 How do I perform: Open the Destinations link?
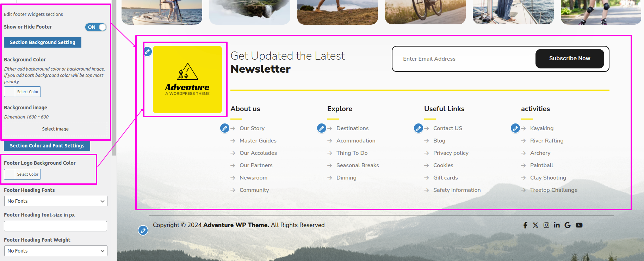point(352,128)
